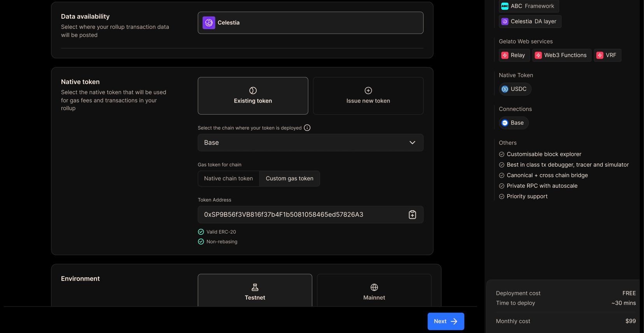
Task: Click the Non-rebasing checkmark icon
Action: click(201, 242)
